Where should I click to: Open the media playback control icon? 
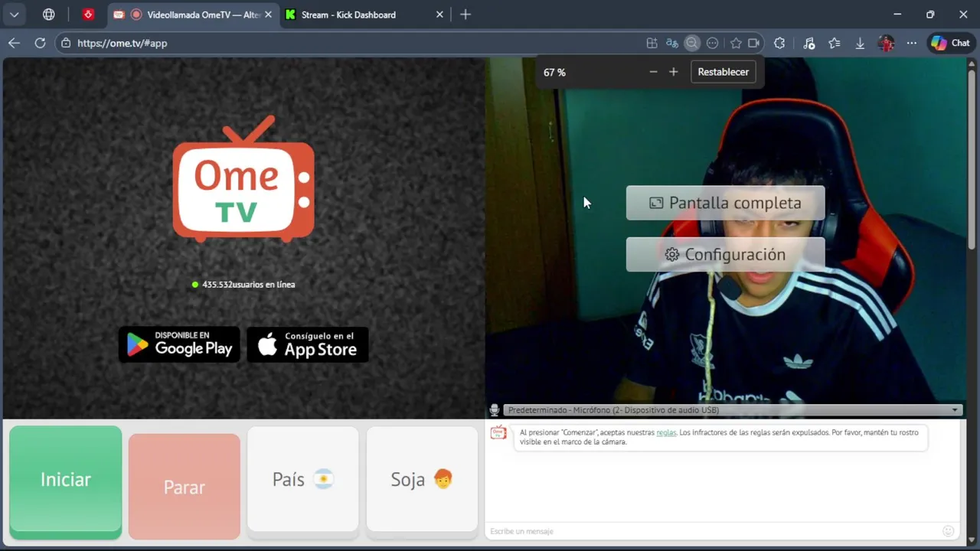coord(808,43)
